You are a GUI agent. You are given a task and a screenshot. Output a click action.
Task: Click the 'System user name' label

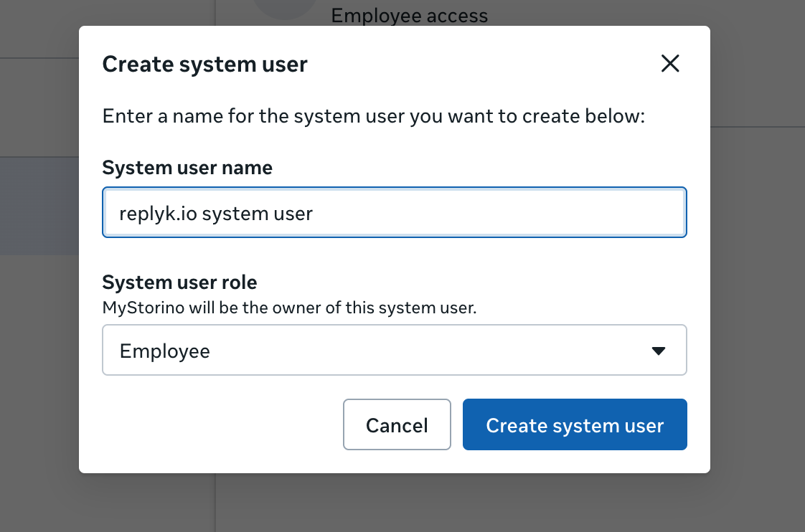(x=187, y=168)
